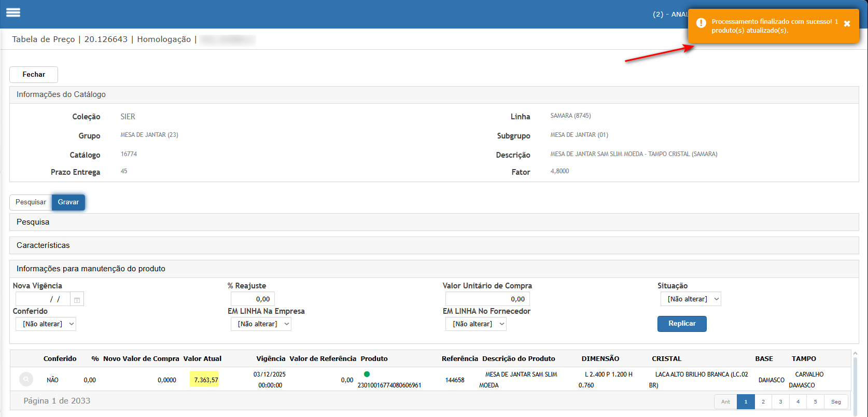Go to page 2 in pagination
Screen dimensions: 868x417
[763, 402]
